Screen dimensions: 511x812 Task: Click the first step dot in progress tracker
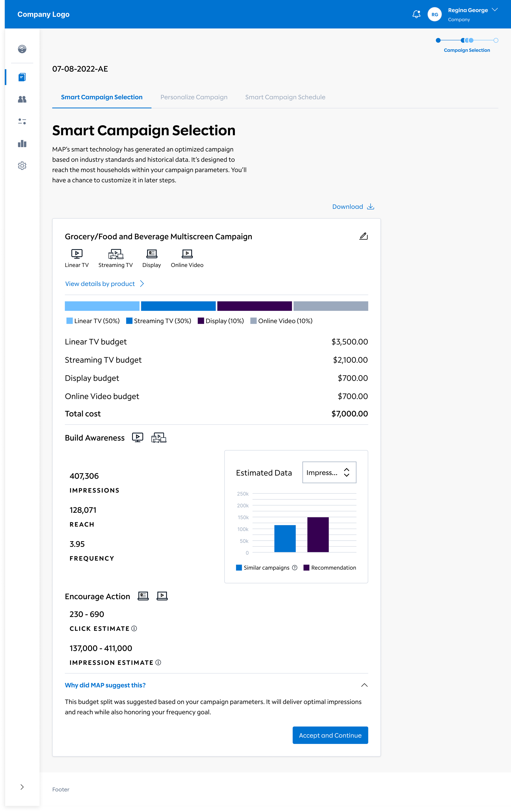coord(438,40)
